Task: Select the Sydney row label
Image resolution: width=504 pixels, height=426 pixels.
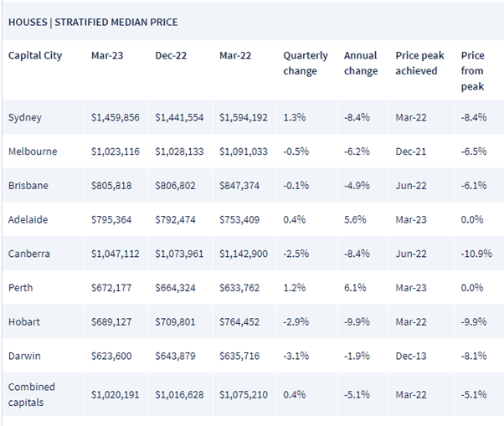Action: pos(24,118)
